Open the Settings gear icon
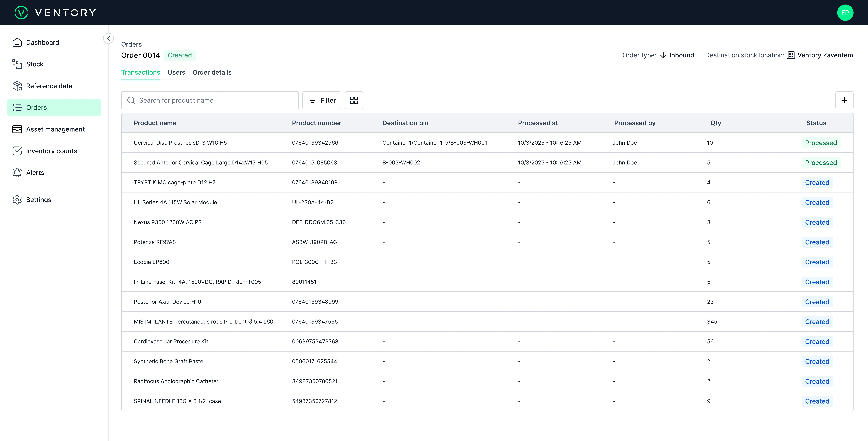The width and height of the screenshot is (868, 441). (17, 200)
